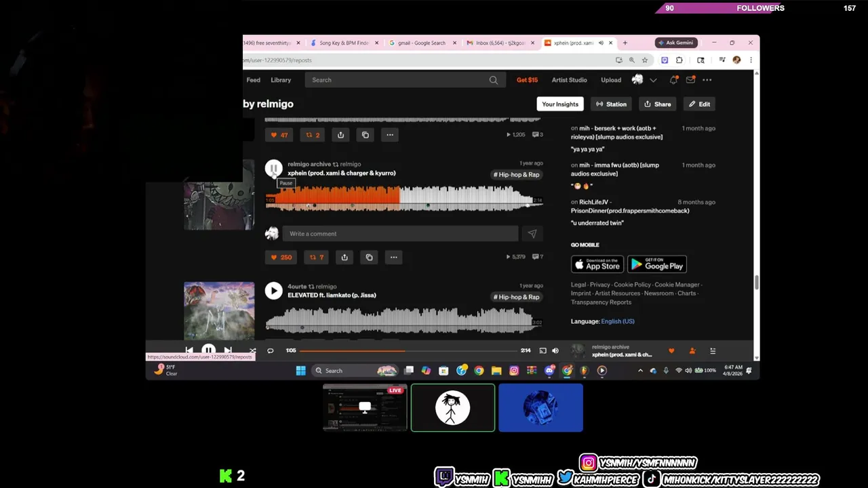
Task: Copy link icon under xphein track
Action: point(369,257)
